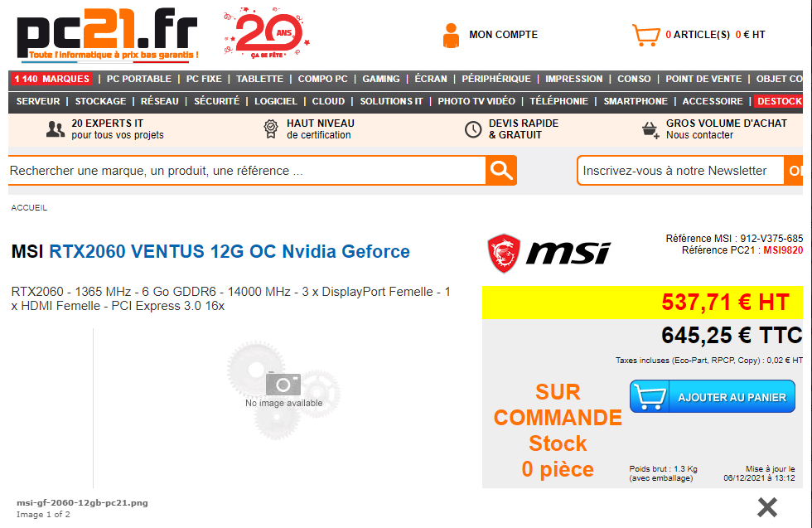This screenshot has height=528, width=812.
Task: Click the Devis Rapide & Gratuit text
Action: coord(524,129)
